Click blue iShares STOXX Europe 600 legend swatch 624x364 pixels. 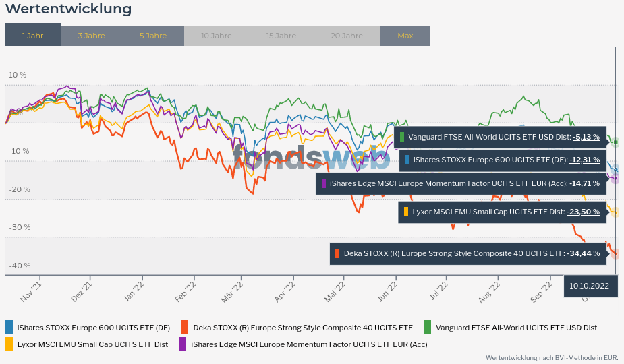(9, 328)
